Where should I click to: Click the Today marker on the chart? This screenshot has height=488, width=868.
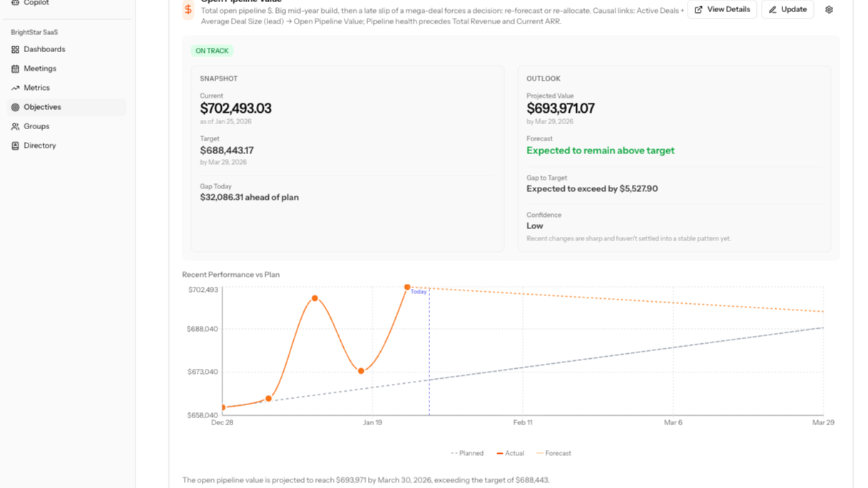419,292
